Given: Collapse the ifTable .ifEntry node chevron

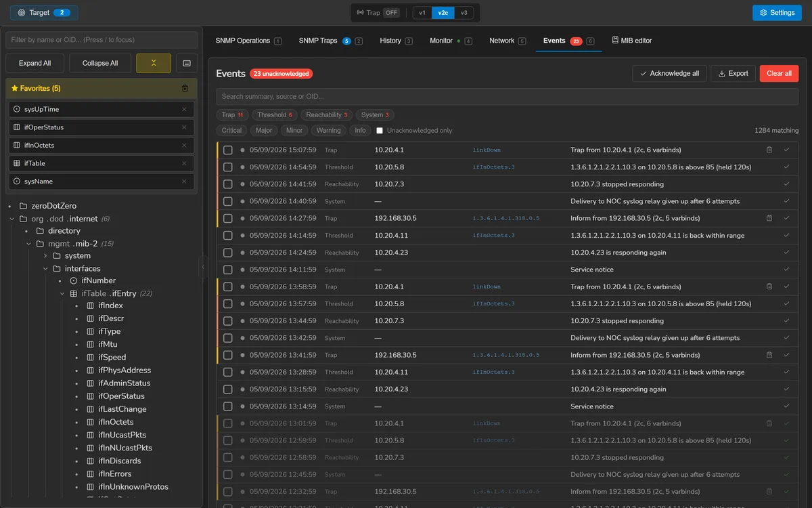Looking at the screenshot, I should 62,294.
